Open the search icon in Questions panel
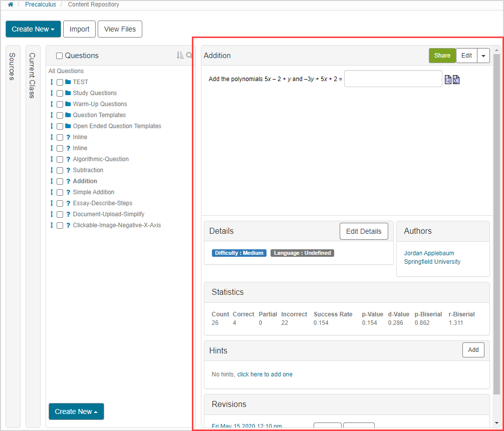Image resolution: width=504 pixels, height=431 pixels. coord(189,56)
